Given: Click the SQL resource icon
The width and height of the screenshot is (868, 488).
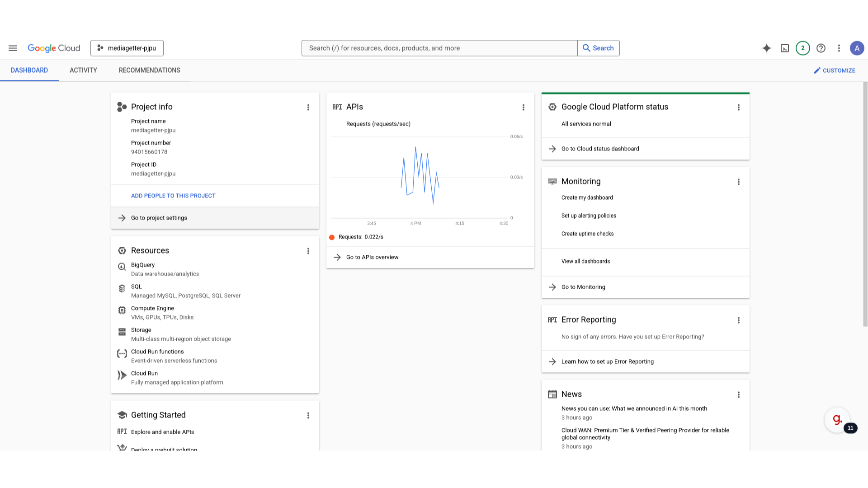Looking at the screenshot, I should coord(122,288).
